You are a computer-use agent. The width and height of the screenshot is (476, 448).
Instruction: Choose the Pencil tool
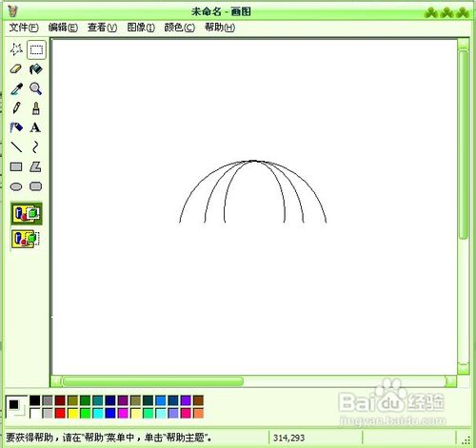coord(16,108)
